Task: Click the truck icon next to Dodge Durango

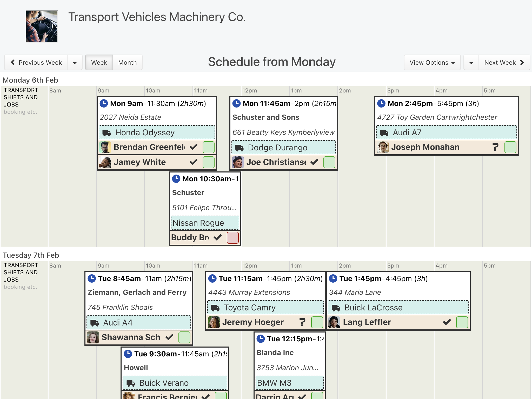Action: point(239,148)
